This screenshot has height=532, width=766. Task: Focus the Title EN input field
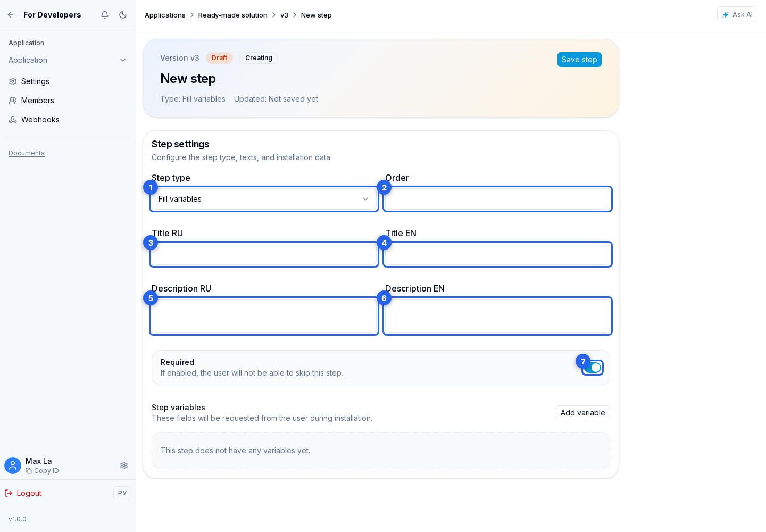(x=497, y=254)
